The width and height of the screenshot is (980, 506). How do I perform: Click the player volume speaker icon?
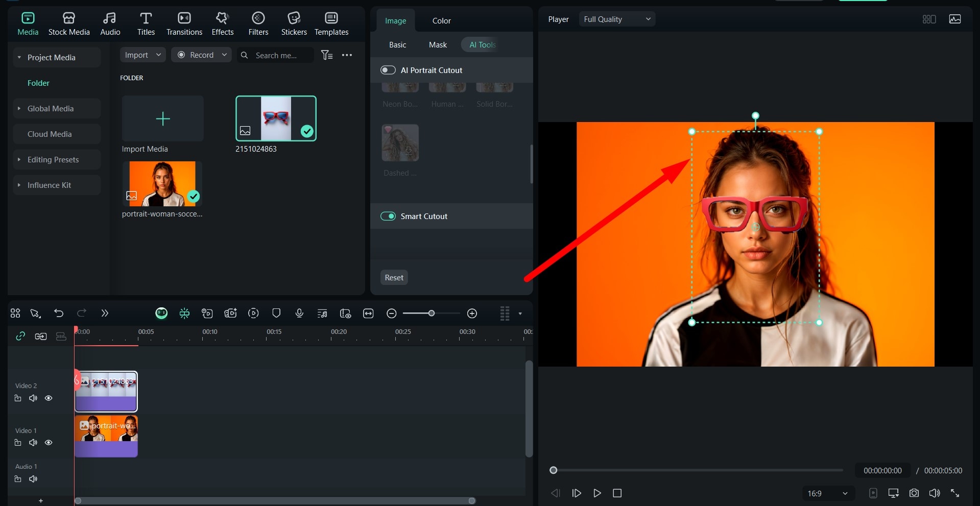click(x=935, y=493)
